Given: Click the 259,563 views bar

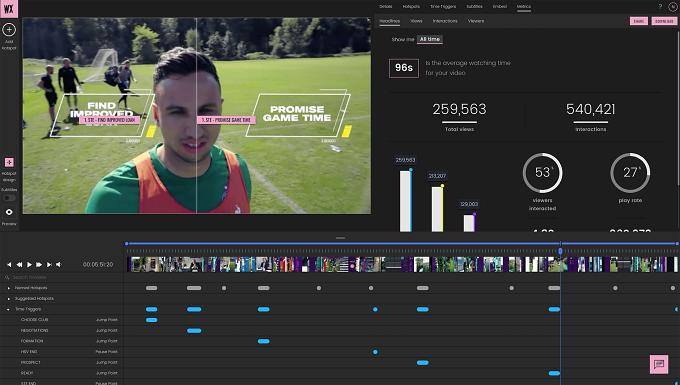Looking at the screenshot, I should pyautogui.click(x=405, y=201).
